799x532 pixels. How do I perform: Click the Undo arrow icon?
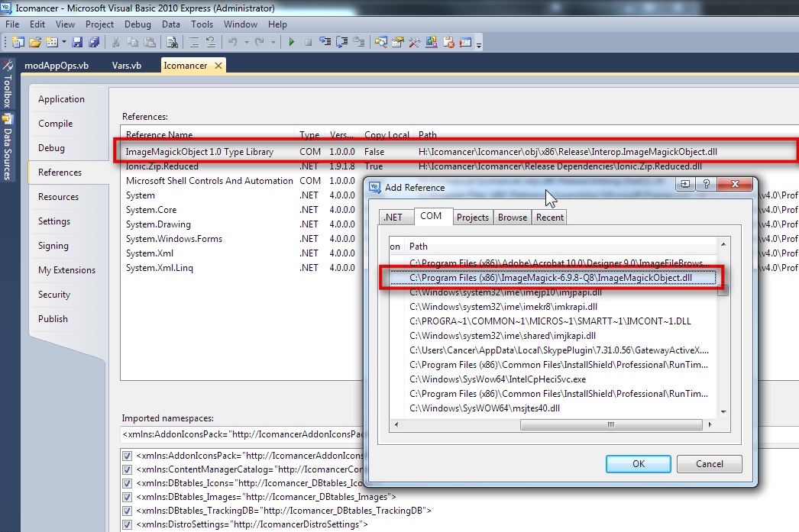(x=233, y=42)
